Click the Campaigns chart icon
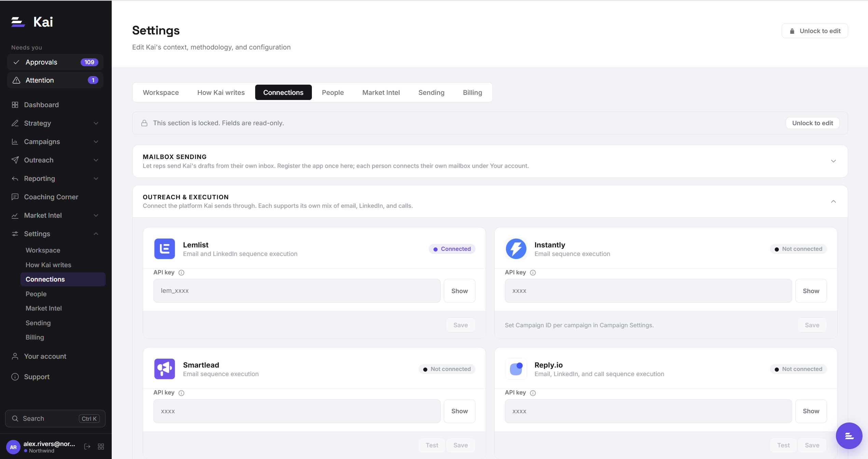Screen dimensions: 868x459 [15, 142]
